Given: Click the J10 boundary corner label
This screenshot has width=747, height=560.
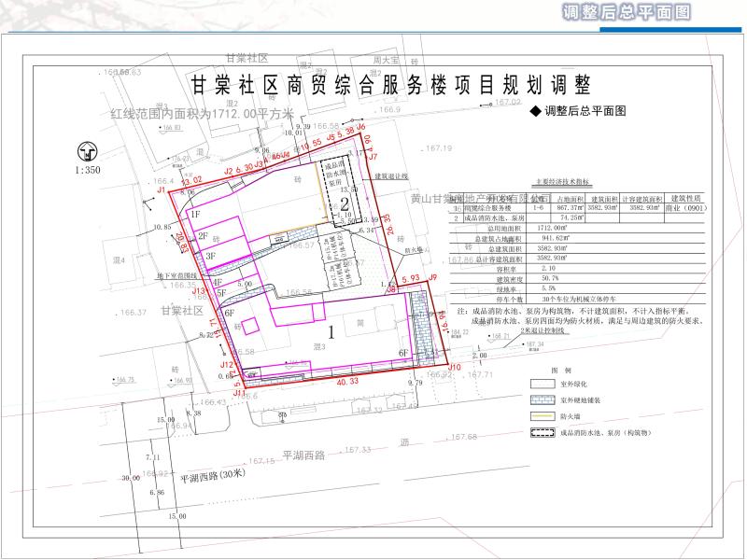Looking at the screenshot, I should pos(454,368).
